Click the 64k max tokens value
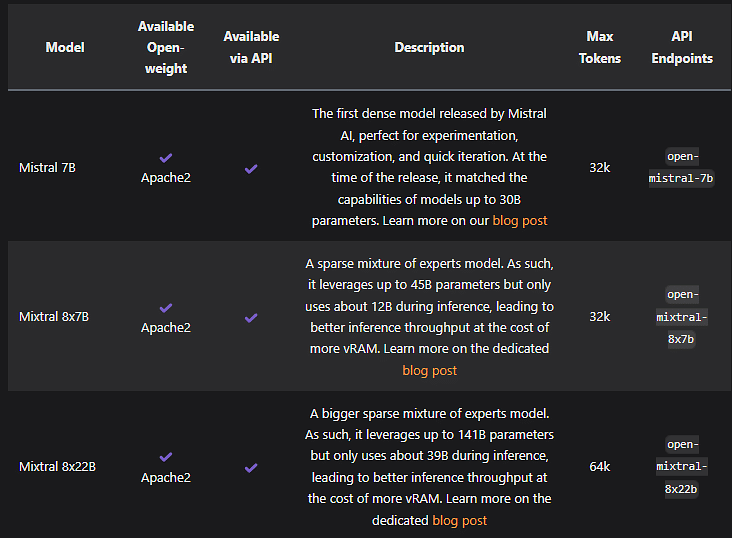The width and height of the screenshot is (732, 538). point(600,467)
